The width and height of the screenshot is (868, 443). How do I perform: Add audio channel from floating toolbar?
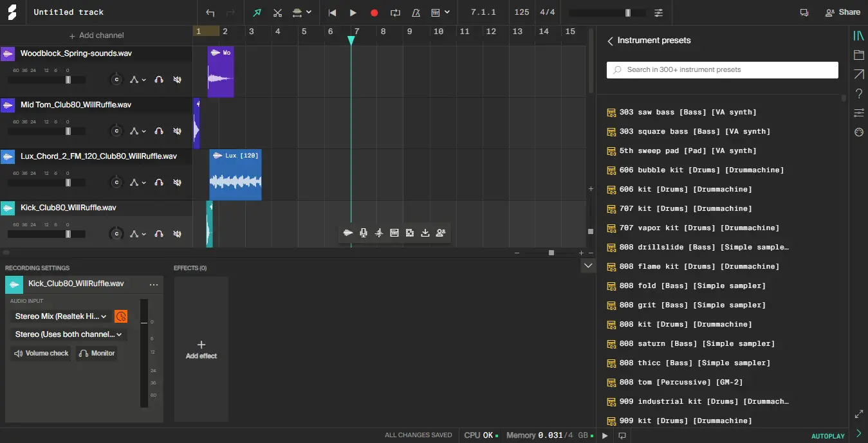(x=348, y=233)
